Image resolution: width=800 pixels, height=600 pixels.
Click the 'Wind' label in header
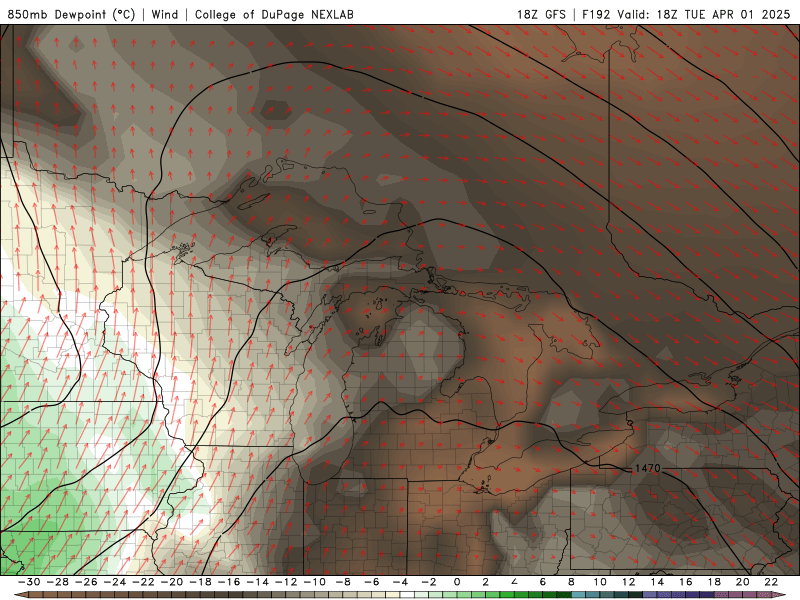165,14
